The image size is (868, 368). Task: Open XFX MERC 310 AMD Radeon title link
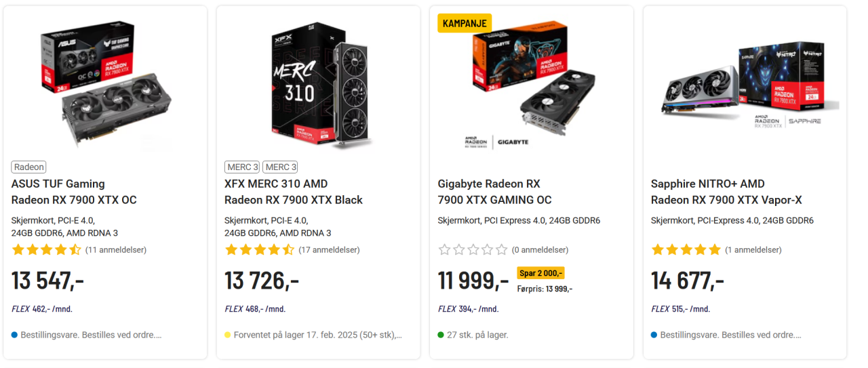point(293,192)
